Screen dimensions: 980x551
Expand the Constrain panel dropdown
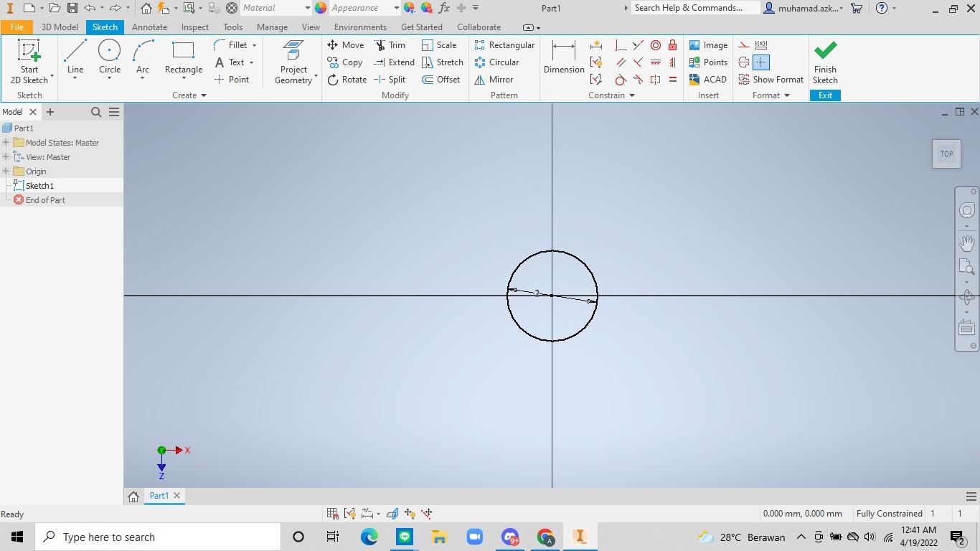click(631, 95)
